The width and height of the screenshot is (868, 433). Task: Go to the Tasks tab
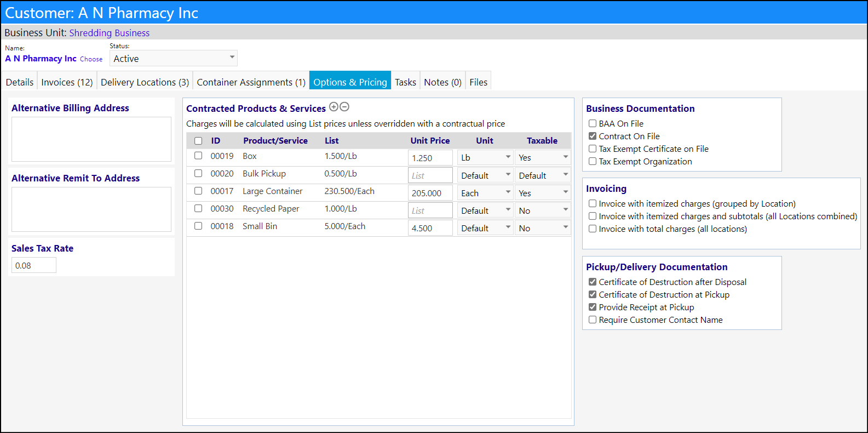406,82
